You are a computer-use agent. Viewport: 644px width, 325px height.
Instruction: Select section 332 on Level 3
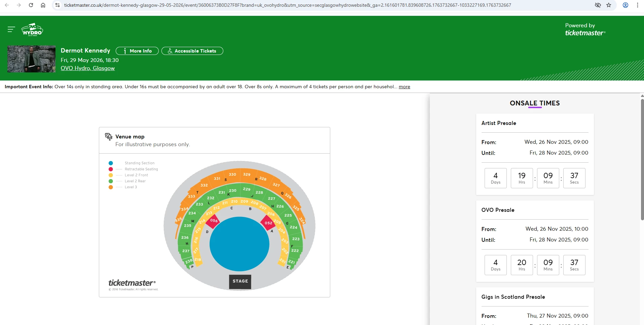point(204,185)
